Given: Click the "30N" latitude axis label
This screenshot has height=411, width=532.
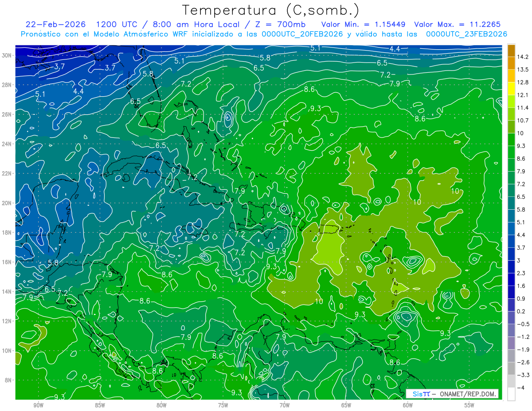Looking at the screenshot, I should [x=7, y=55].
